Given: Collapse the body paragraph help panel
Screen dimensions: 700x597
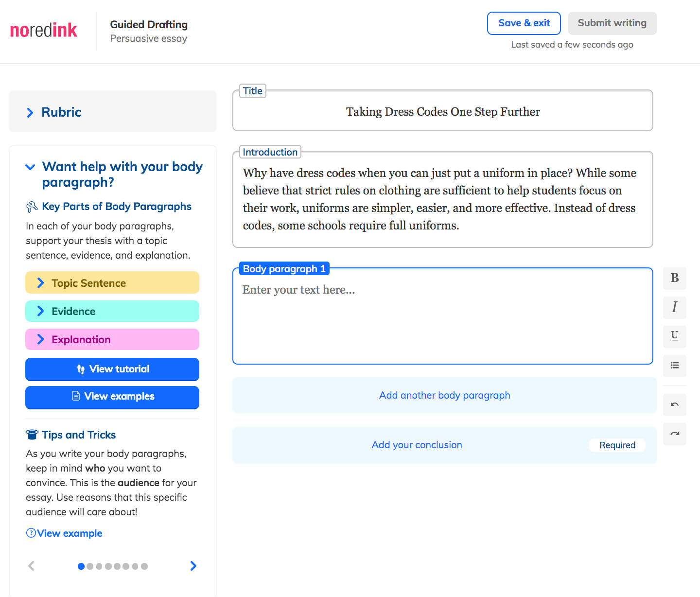Looking at the screenshot, I should tap(30, 167).
